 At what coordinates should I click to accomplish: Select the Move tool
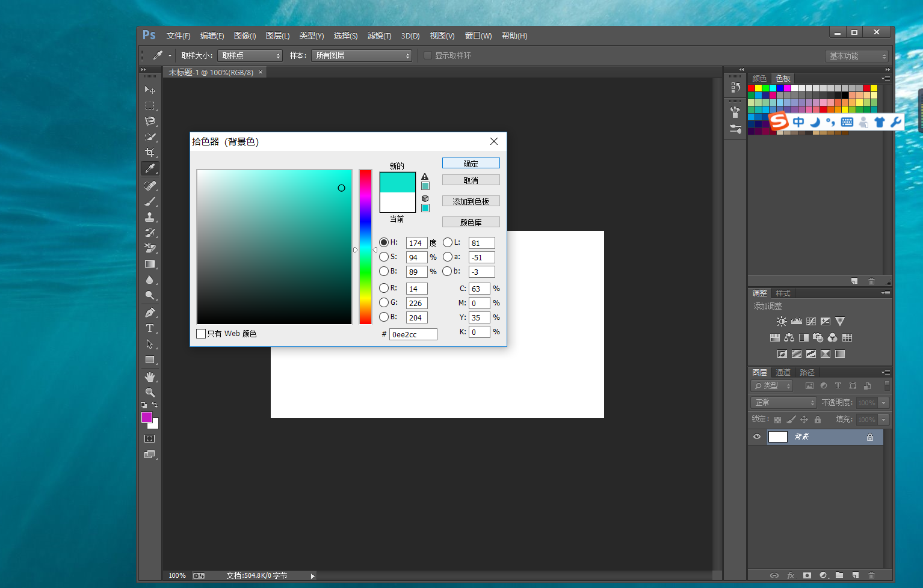150,90
